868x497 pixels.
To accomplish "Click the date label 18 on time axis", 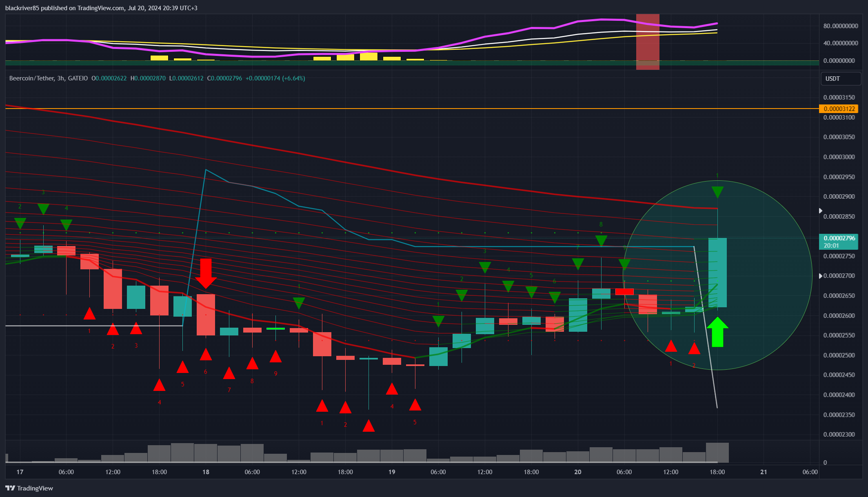I will [x=206, y=472].
